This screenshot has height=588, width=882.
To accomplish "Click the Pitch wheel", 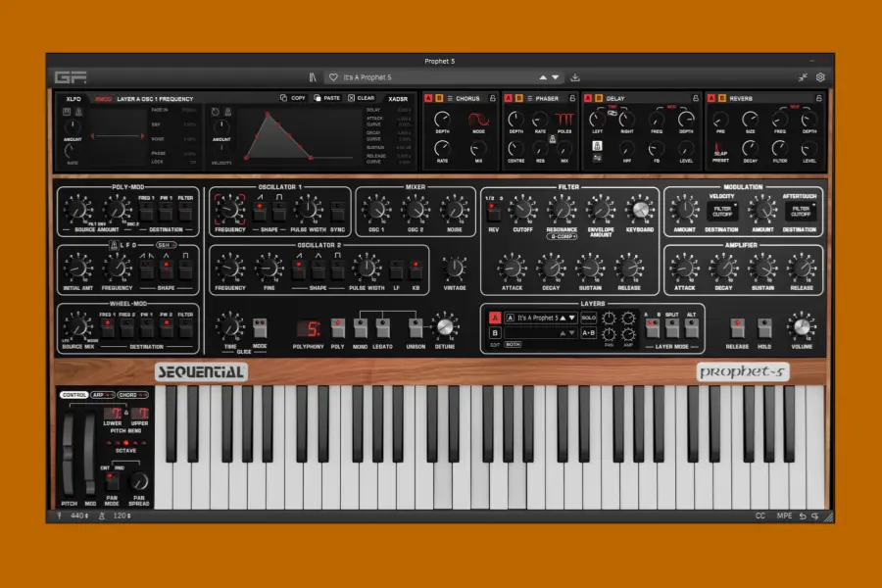I will tap(69, 455).
